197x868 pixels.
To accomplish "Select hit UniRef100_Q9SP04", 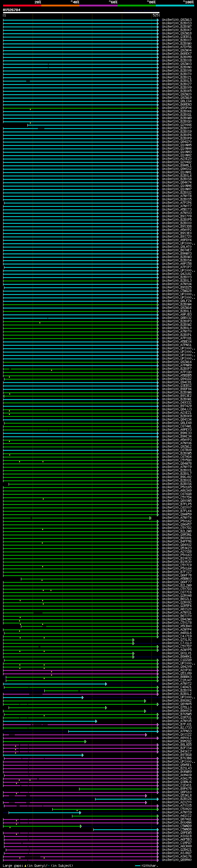I will [177, 108].
